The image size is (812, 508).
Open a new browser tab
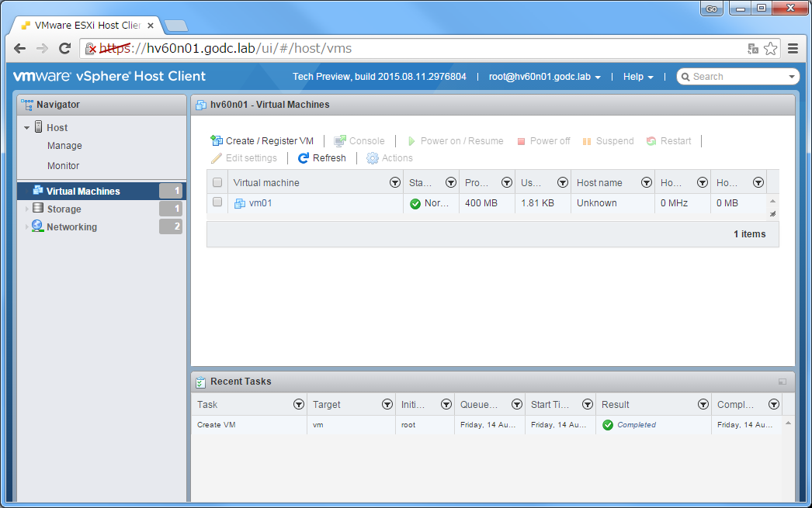coord(176,26)
